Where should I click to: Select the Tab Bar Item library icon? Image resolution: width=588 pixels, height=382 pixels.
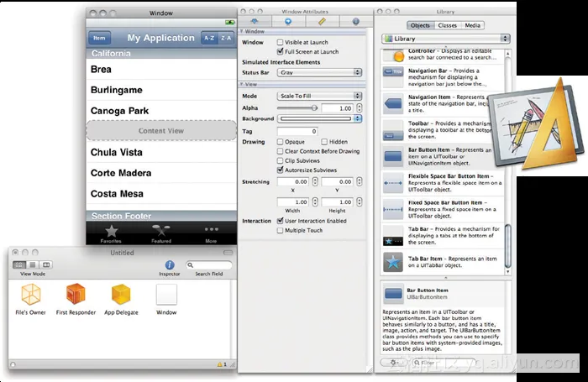tap(394, 264)
